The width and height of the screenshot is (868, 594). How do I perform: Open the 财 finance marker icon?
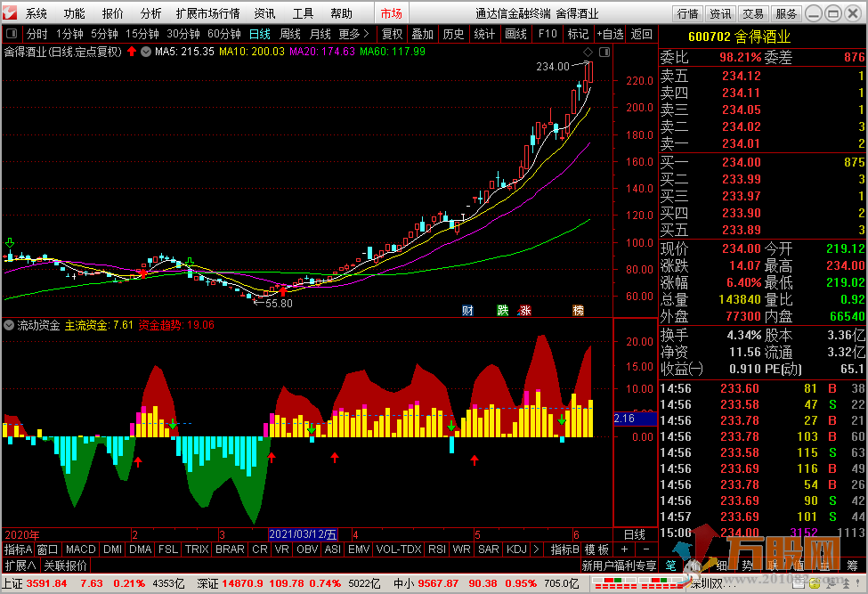tap(467, 310)
